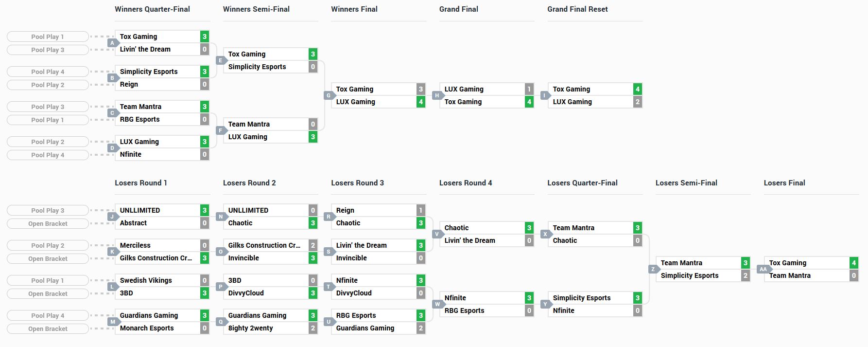The image size is (868, 347).
Task: Click the top Pool Play 1 seed pill
Action: (x=48, y=37)
